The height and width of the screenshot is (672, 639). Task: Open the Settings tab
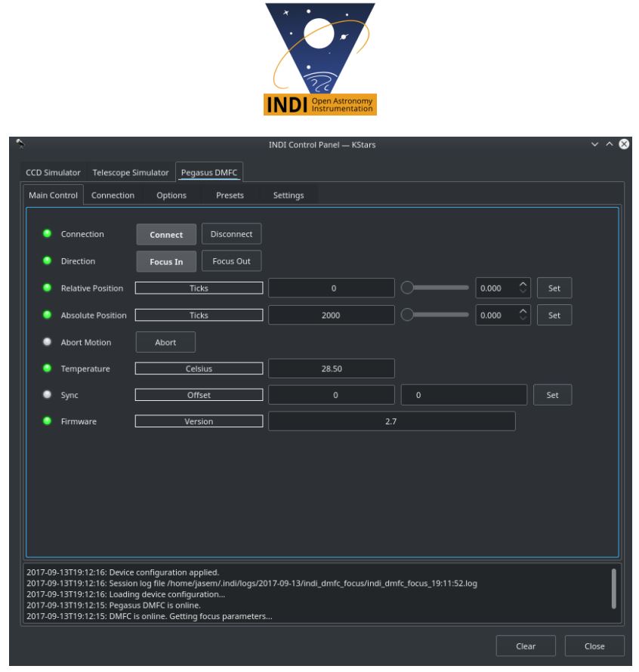coord(289,196)
